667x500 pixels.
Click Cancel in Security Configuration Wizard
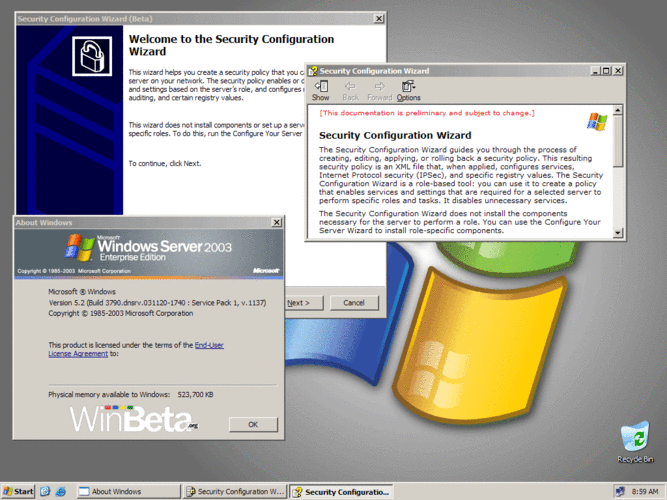pos(354,303)
